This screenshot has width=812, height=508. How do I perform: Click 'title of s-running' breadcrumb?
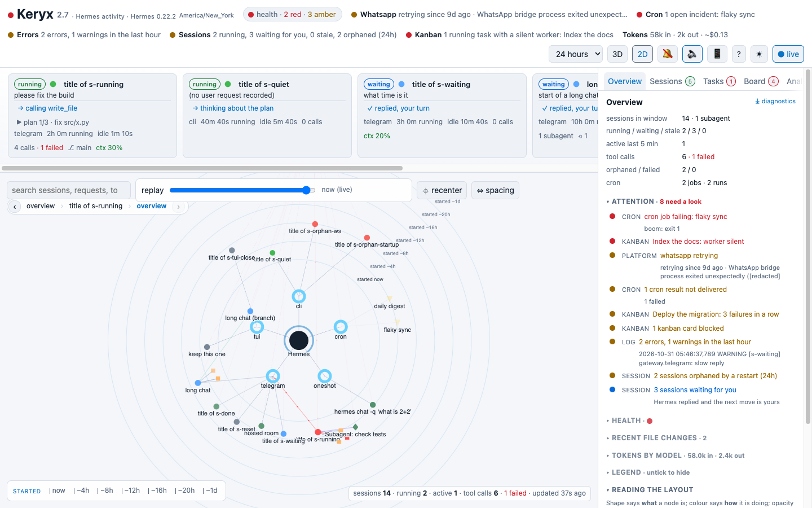(x=96, y=206)
